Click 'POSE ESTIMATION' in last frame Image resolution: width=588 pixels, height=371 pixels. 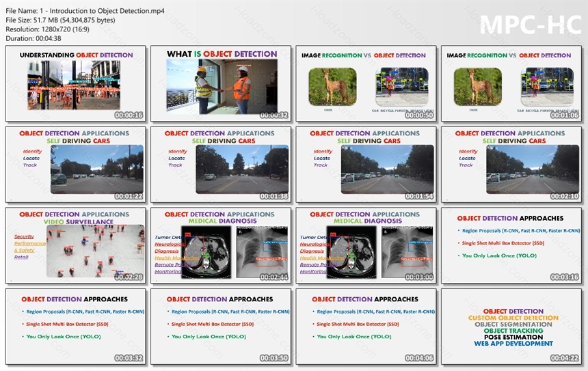coord(513,338)
